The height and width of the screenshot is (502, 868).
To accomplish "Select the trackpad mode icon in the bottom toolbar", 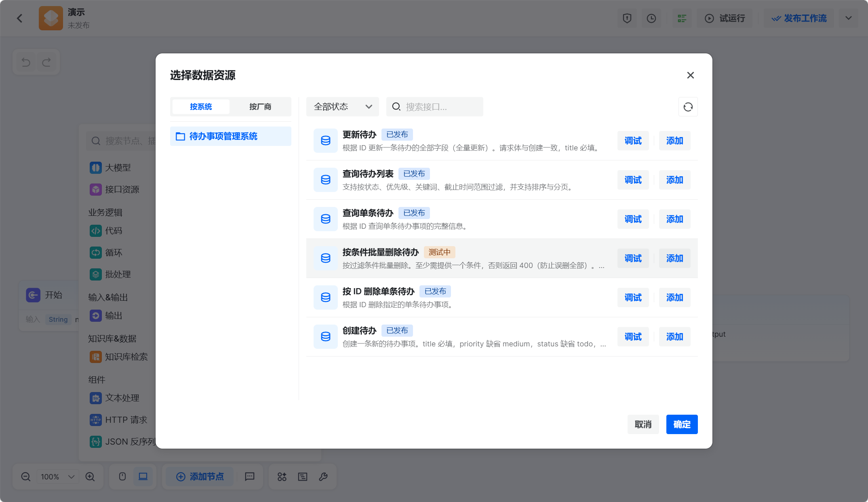I will (143, 477).
